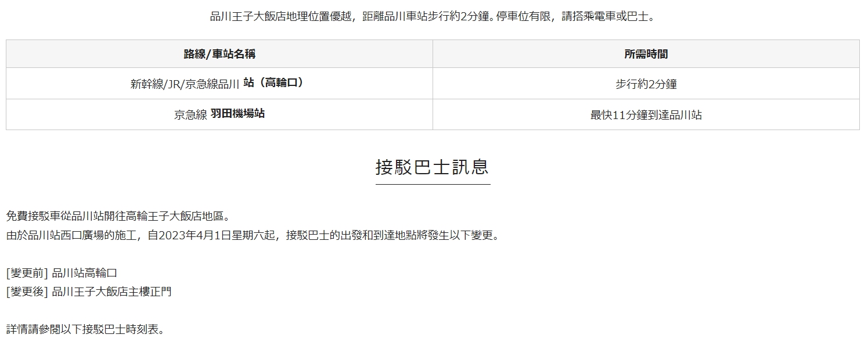Click the 接駁巴士訊息 heading
This screenshot has width=868, height=345.
click(x=433, y=167)
